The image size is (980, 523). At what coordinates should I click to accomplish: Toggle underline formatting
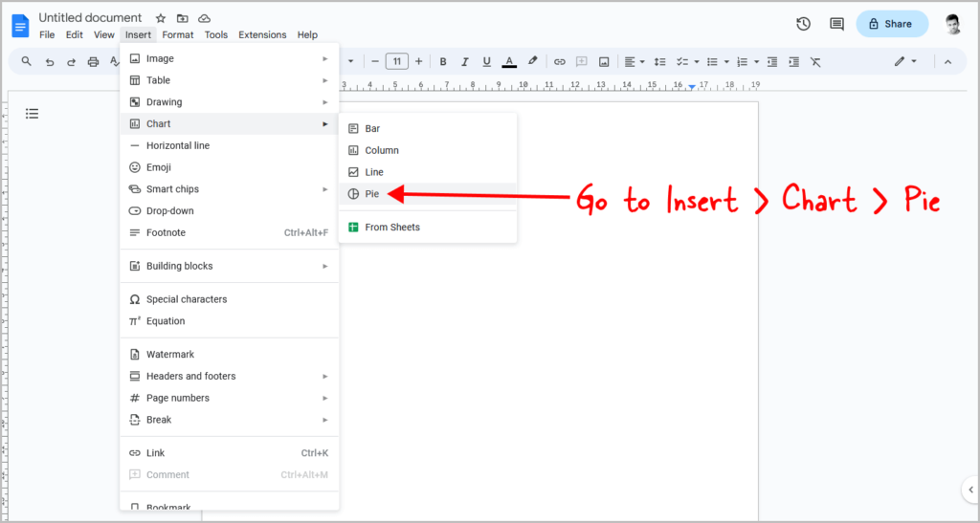[x=487, y=62]
